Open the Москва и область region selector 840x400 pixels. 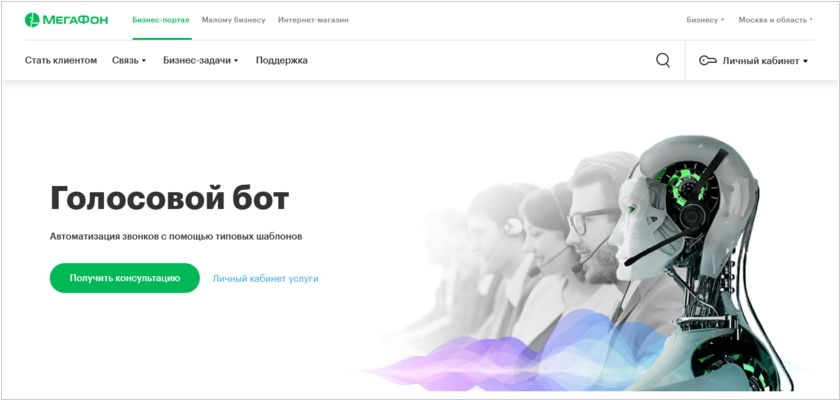click(775, 20)
